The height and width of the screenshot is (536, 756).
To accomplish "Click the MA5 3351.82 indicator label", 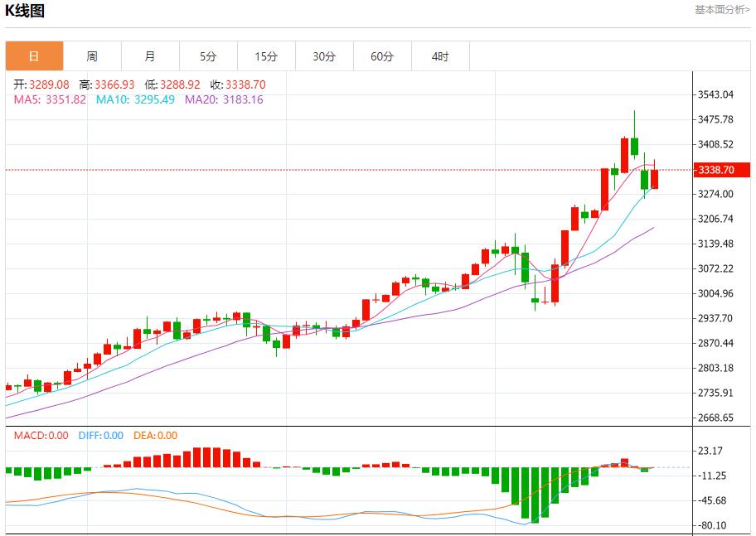I will click(x=50, y=99).
